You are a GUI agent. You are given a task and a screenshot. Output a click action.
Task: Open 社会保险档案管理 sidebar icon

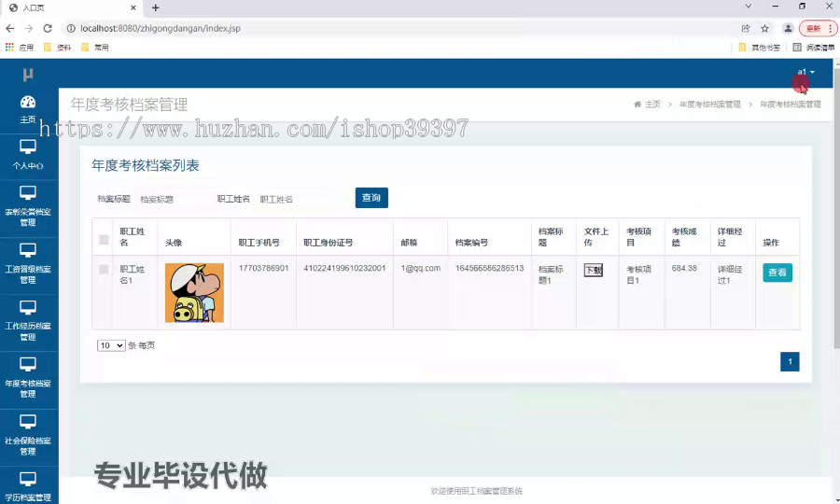[28, 422]
